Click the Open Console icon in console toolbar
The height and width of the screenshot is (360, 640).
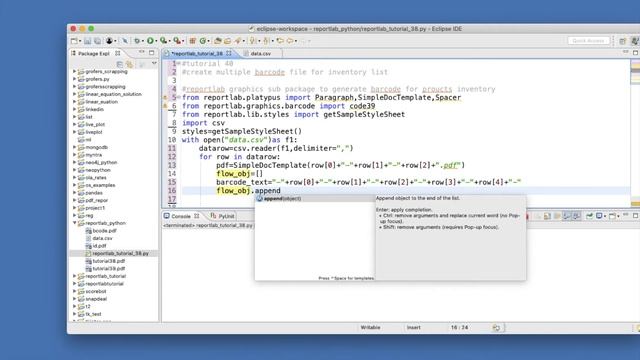pyautogui.click(x=613, y=216)
